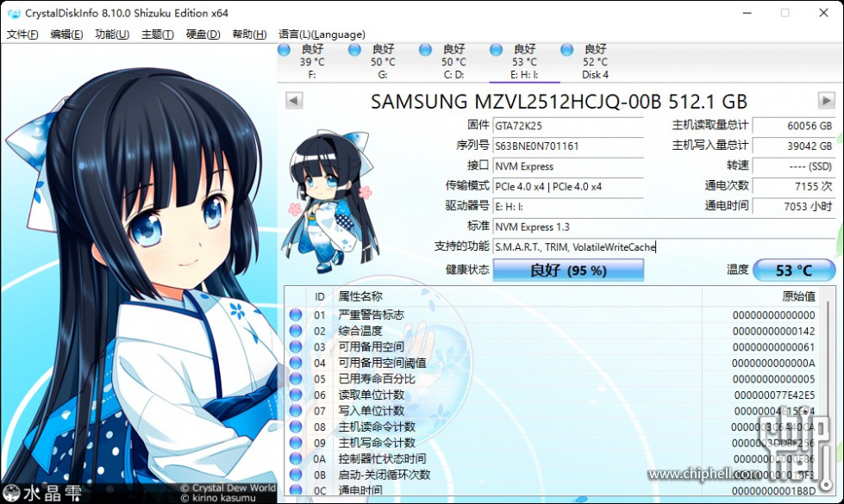Viewport: 844px width, 504px height.
Task: Click the status dot for attribute 02
Action: [x=296, y=331]
